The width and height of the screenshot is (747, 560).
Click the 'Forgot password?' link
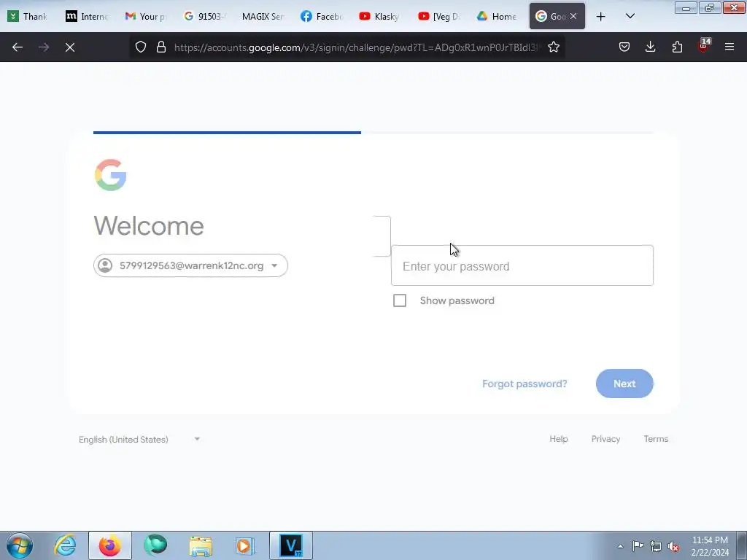point(525,384)
